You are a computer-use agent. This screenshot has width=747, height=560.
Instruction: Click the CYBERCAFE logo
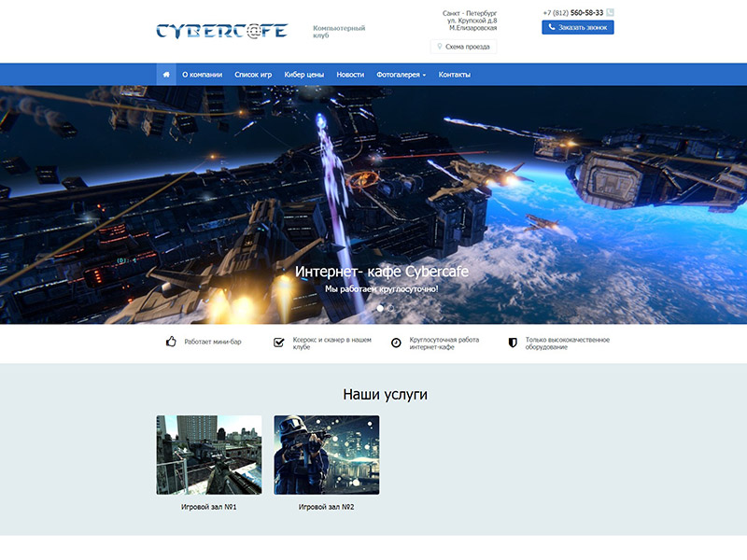coord(222,31)
